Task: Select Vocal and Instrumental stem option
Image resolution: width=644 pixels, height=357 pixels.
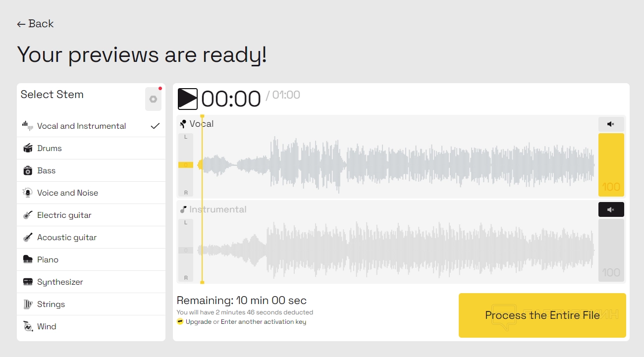Action: 82,126
